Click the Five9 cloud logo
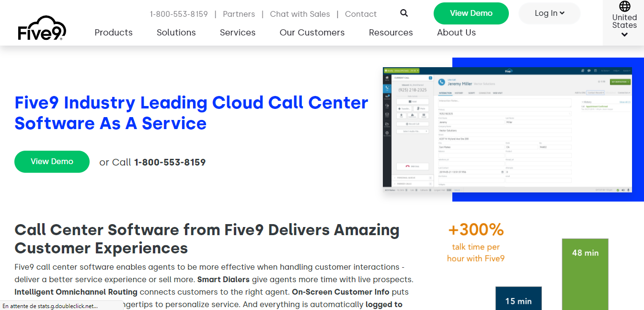644x310 pixels. [42, 28]
